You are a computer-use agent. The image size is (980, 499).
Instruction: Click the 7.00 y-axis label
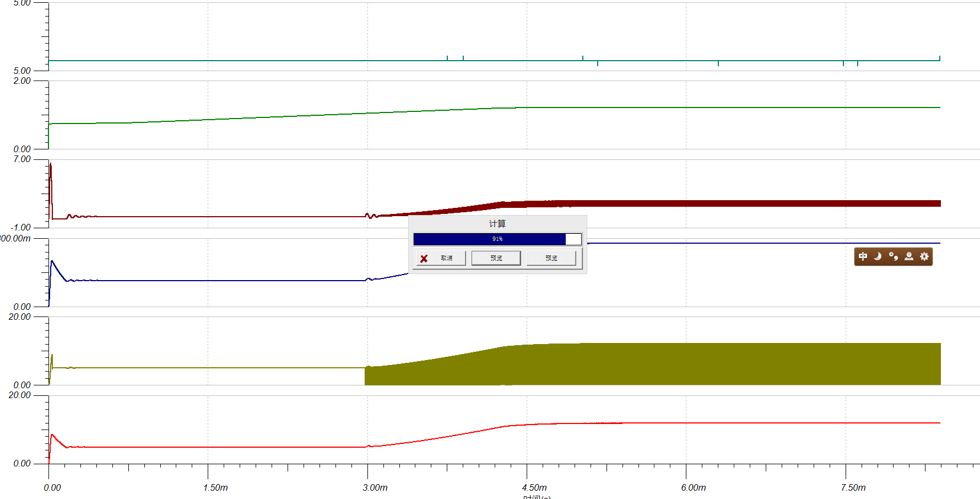click(x=22, y=159)
